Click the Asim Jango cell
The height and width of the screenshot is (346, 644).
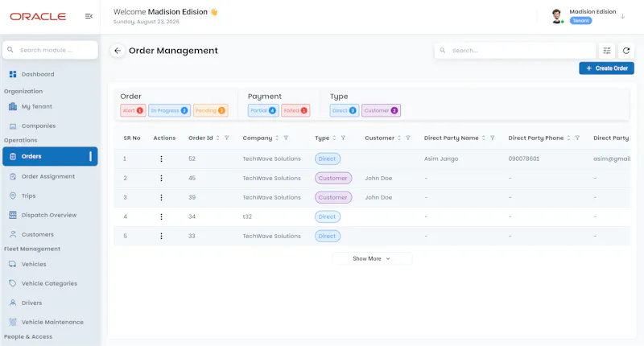(441, 159)
